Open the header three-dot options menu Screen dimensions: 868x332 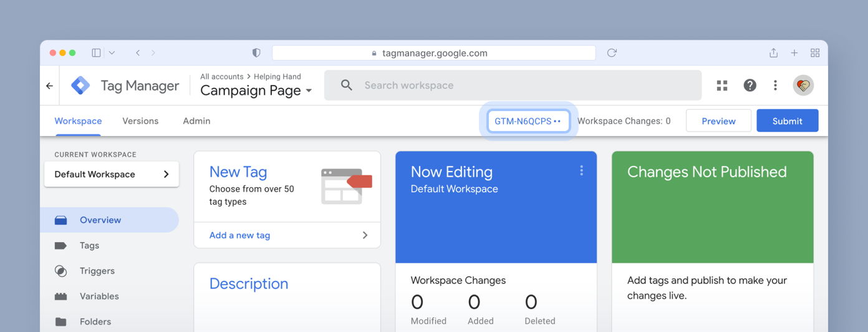pos(775,85)
